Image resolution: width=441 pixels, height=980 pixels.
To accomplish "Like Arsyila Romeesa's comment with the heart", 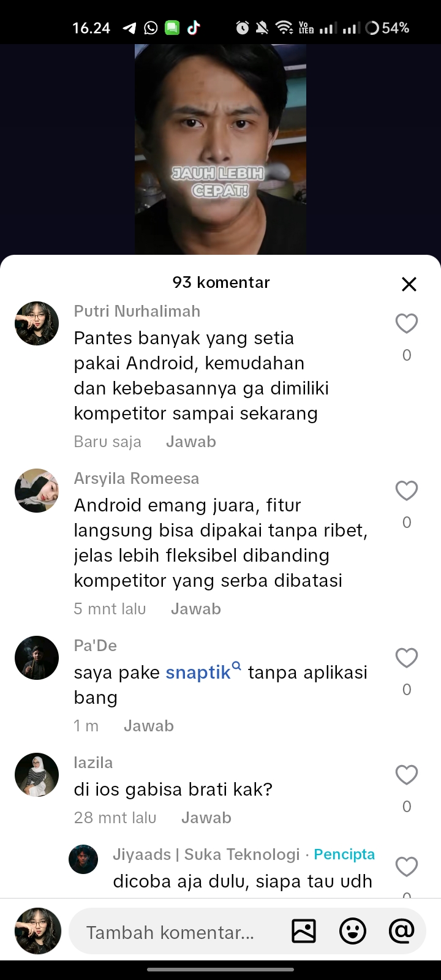I will tap(407, 491).
